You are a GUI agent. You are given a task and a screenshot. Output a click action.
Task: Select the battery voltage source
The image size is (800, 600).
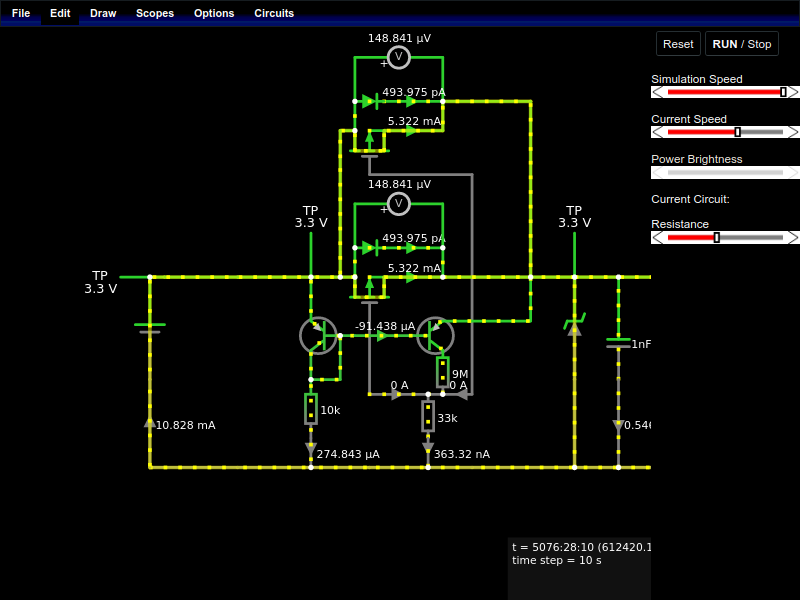(150, 327)
